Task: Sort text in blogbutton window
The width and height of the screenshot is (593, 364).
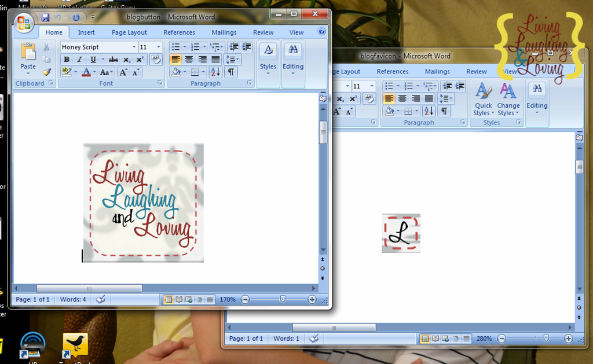Action: tap(215, 72)
